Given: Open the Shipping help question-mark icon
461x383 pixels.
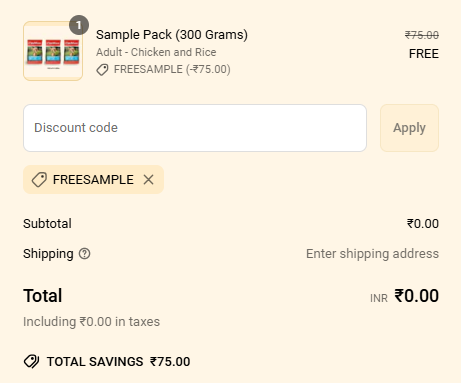Looking at the screenshot, I should coord(85,254).
